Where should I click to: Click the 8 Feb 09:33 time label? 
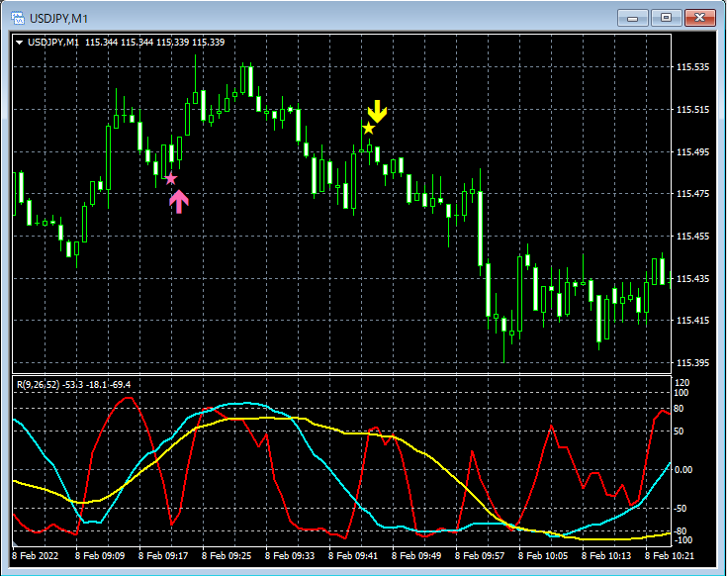[290, 556]
